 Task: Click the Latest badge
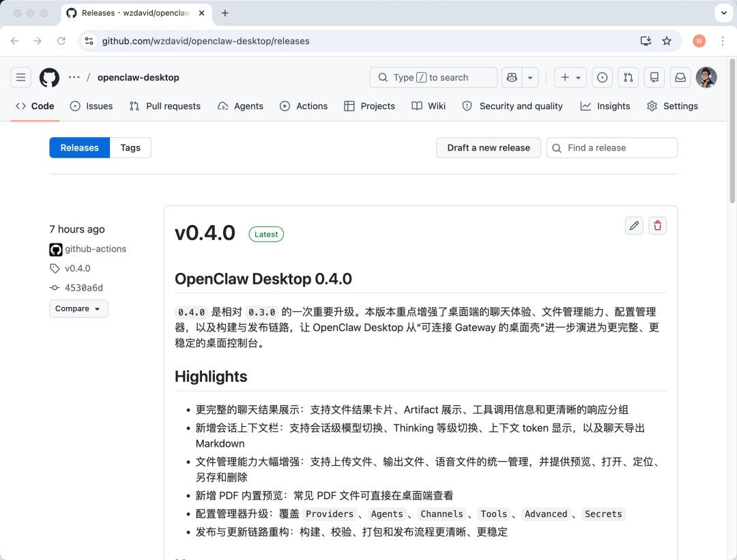coord(266,235)
